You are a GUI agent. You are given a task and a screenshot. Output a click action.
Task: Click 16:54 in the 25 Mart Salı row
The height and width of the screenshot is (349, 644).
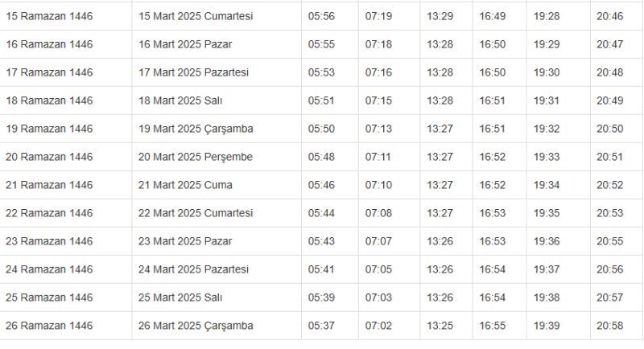[493, 298]
